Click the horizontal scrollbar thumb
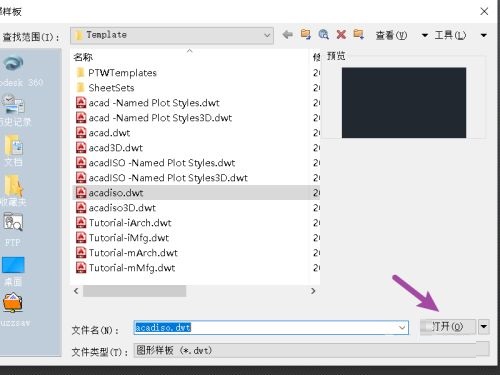 point(135,291)
